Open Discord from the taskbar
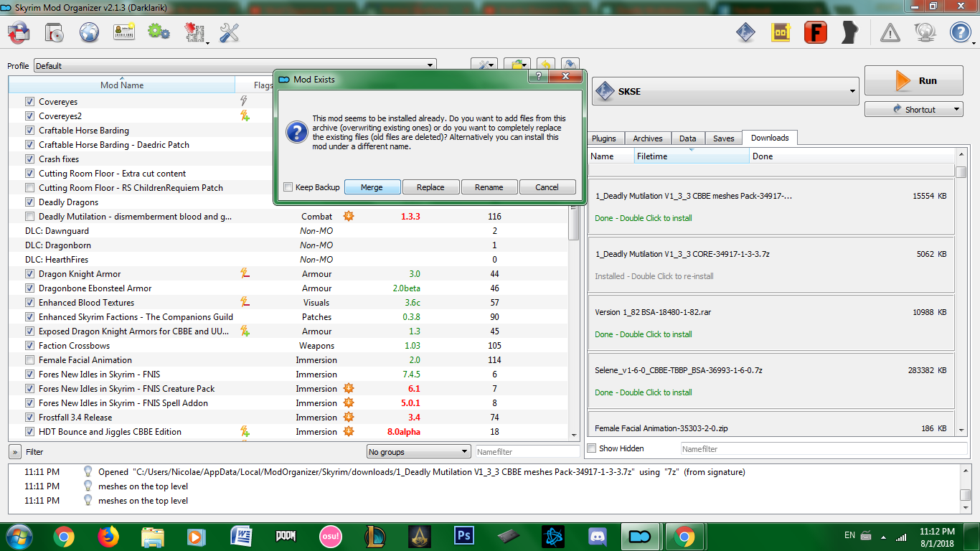980x551 pixels. tap(597, 536)
